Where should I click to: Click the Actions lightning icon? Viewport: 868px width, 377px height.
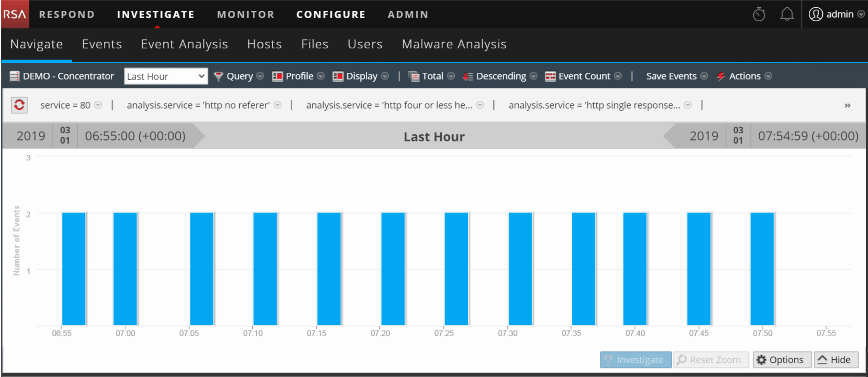click(x=721, y=76)
